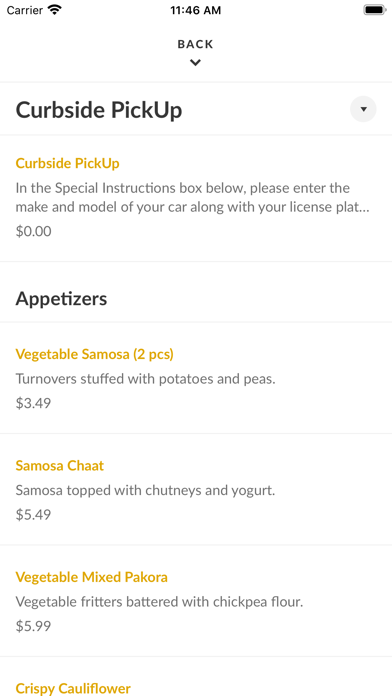Tap the Curbside PickUp page heading
Viewport: 392px width, 696px height.
(x=99, y=110)
